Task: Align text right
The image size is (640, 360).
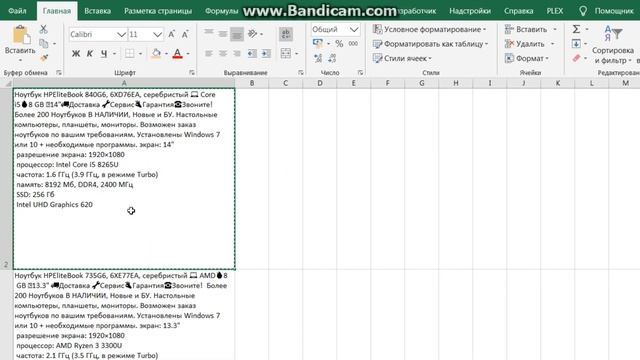Action: 237,53
